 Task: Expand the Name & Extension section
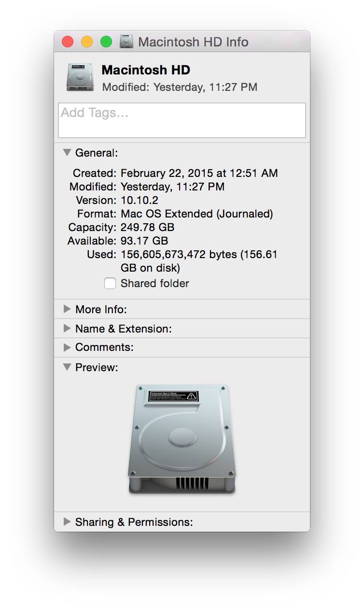click(x=67, y=328)
